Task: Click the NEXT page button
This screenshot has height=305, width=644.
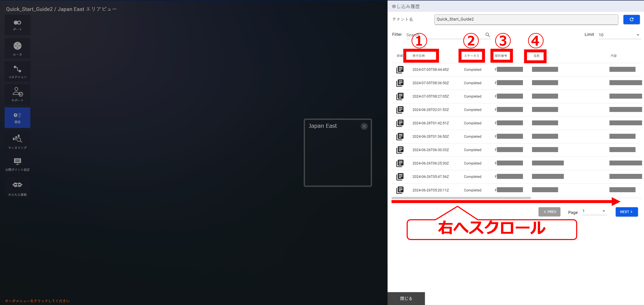Action: tap(626, 212)
